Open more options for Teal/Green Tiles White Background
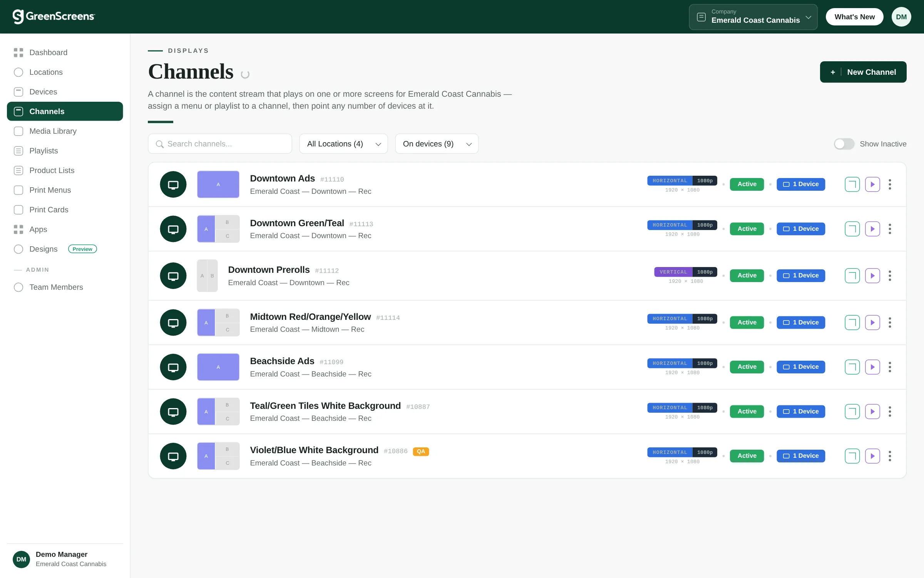This screenshot has height=578, width=924. (890, 412)
